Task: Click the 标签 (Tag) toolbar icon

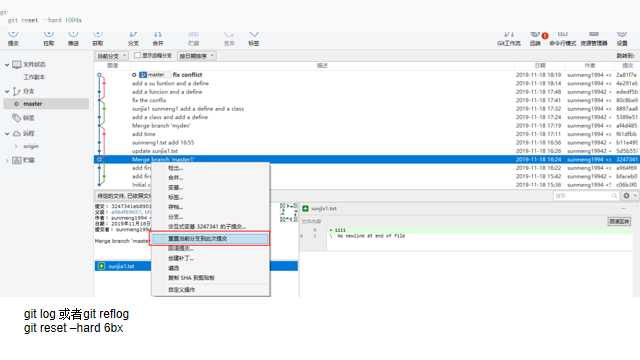Action: click(254, 38)
